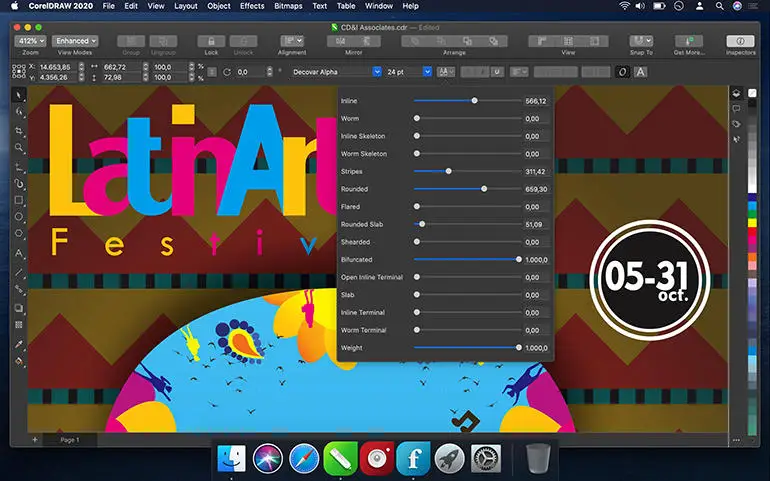Open the Snap To options
The image size is (770, 481).
(x=641, y=41)
